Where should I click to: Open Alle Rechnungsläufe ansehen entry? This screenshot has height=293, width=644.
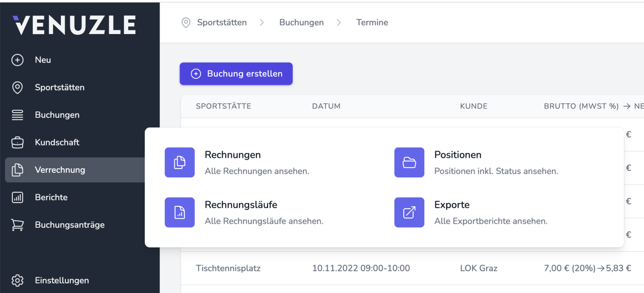click(264, 221)
